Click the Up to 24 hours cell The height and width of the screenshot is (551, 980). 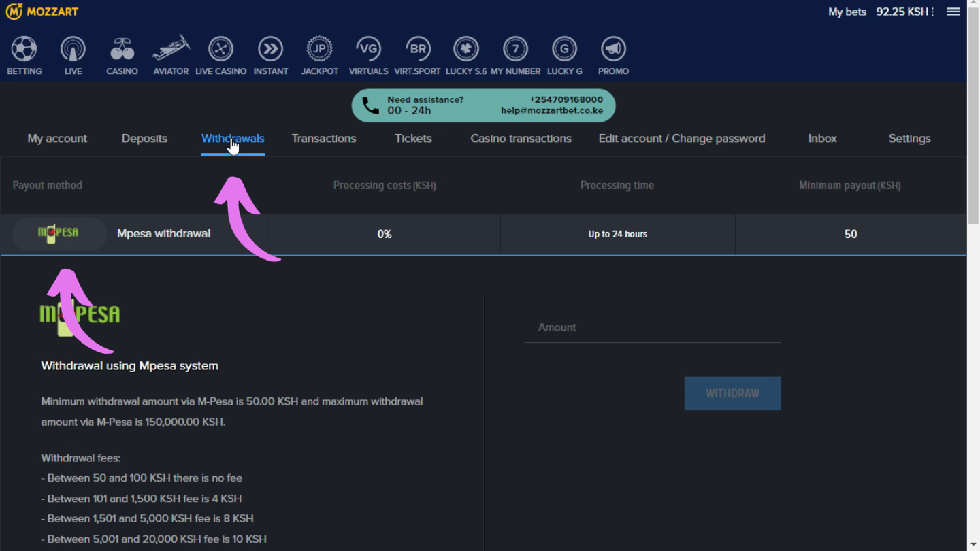(x=617, y=234)
